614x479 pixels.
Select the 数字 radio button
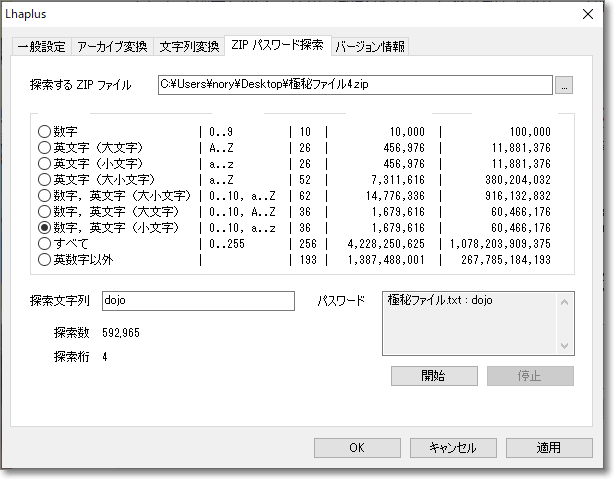44,131
